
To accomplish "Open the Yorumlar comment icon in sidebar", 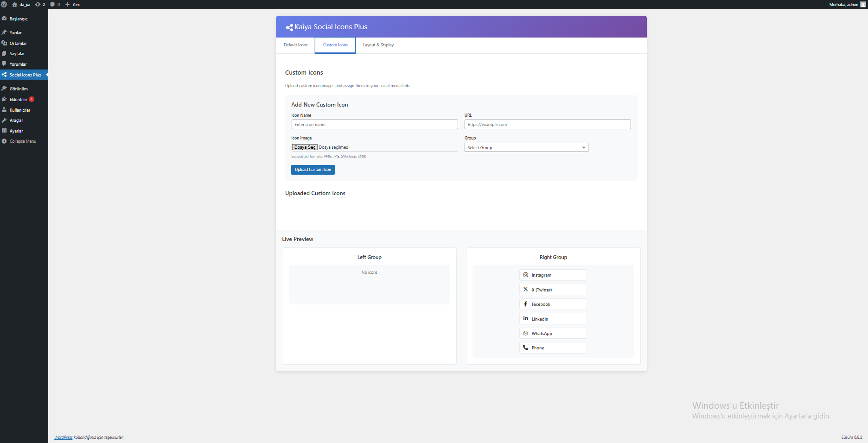I will pos(4,64).
